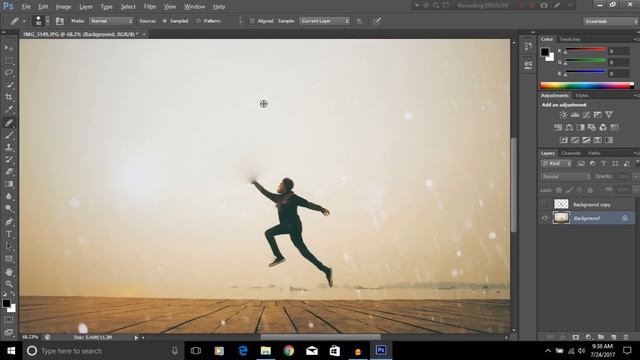Select the Blur tool
This screenshot has height=360, width=640.
click(x=9, y=196)
